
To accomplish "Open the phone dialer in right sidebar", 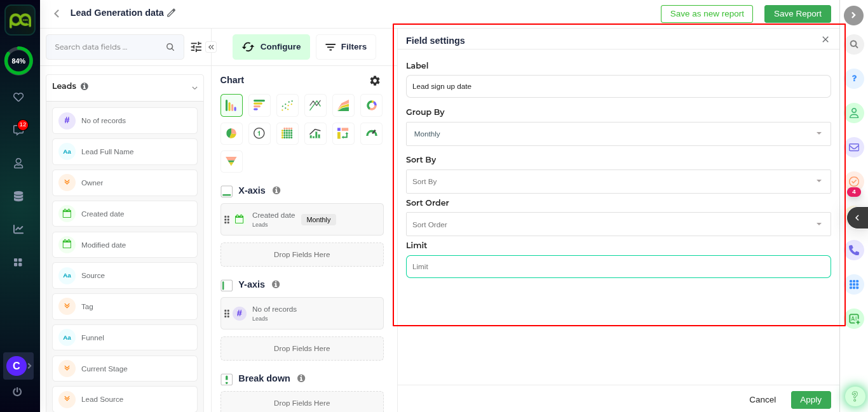I will (854, 250).
